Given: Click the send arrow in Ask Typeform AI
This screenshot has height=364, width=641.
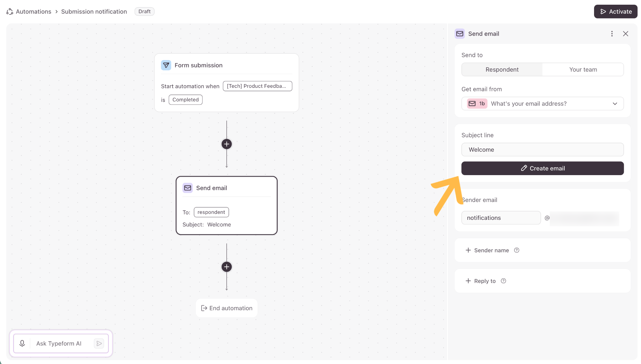Looking at the screenshot, I should 99,343.
